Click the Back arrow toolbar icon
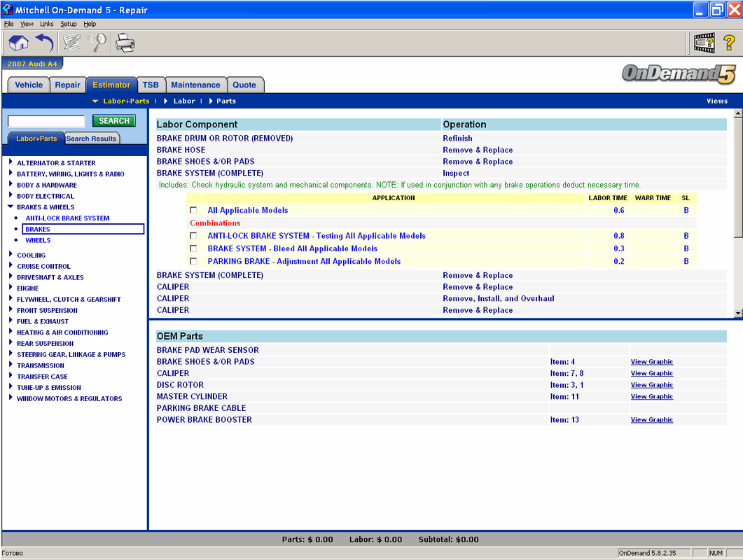Viewport: 743px width, 560px height. coord(45,43)
